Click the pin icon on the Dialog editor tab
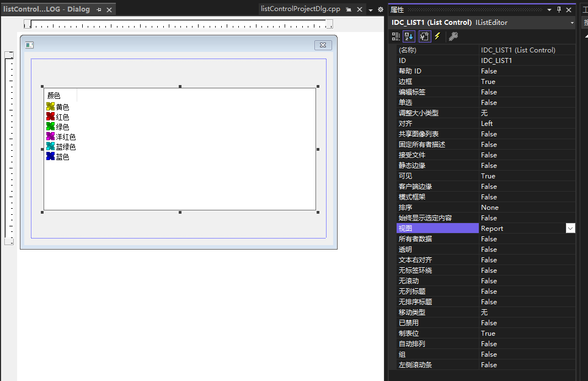 coord(98,9)
